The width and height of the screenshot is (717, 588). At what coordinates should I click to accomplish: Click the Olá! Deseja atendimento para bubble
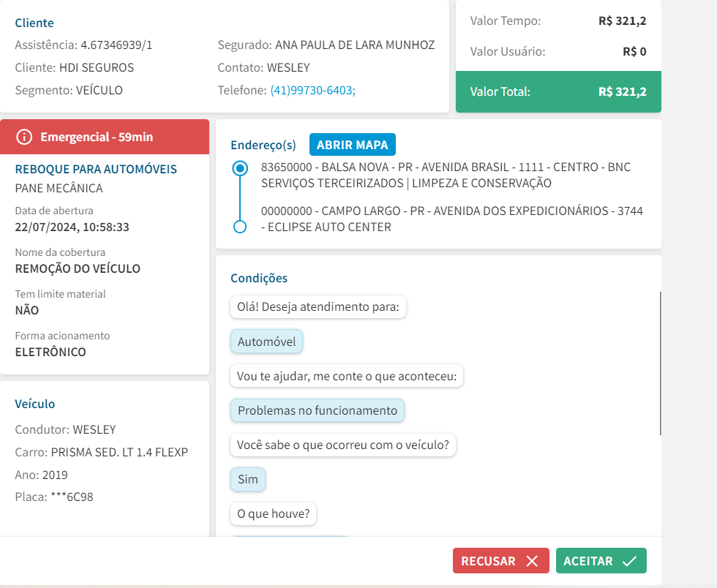(x=318, y=307)
